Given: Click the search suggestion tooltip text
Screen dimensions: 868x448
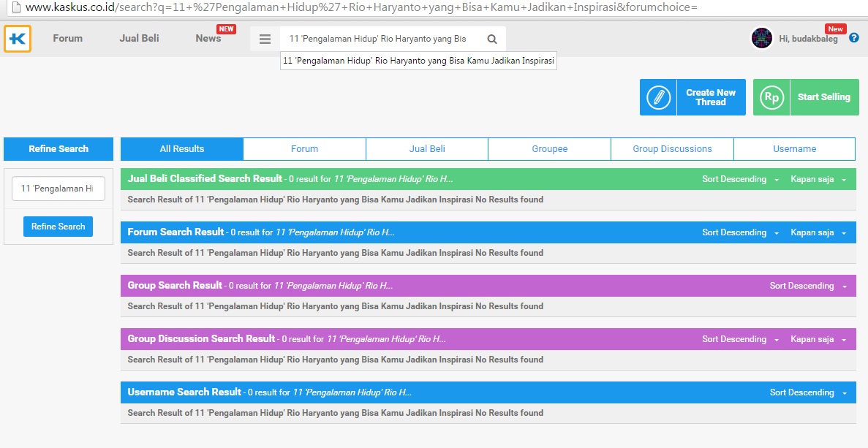Looking at the screenshot, I should point(418,61).
